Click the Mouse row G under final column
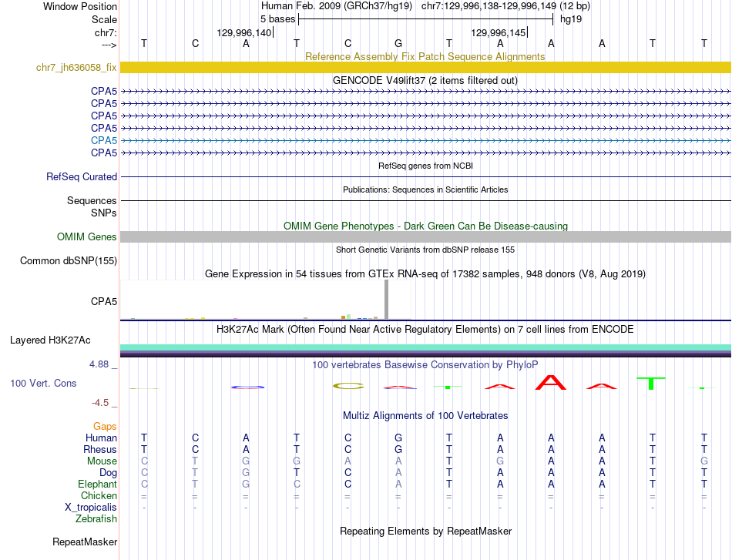The width and height of the screenshot is (732, 560). tap(704, 461)
